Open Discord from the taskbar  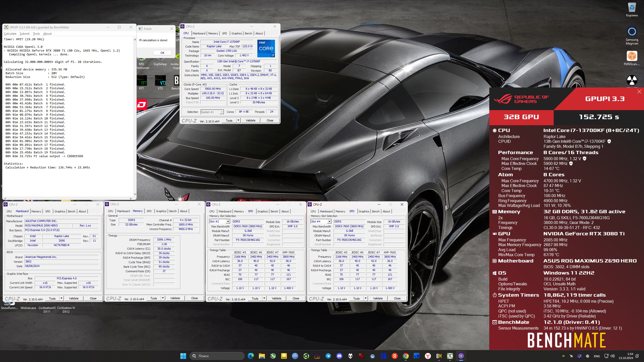tap(339, 356)
